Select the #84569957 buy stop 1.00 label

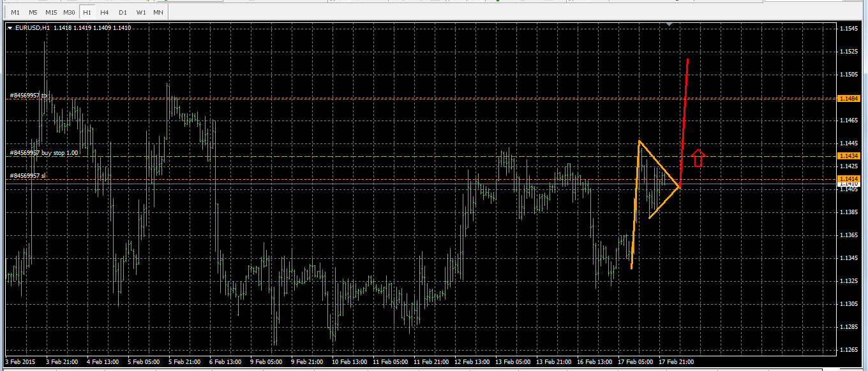pyautogui.click(x=44, y=153)
